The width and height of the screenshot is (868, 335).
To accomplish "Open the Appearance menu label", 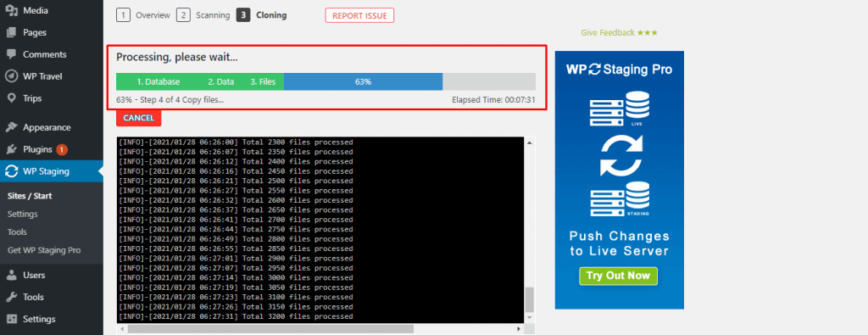I will 47,127.
